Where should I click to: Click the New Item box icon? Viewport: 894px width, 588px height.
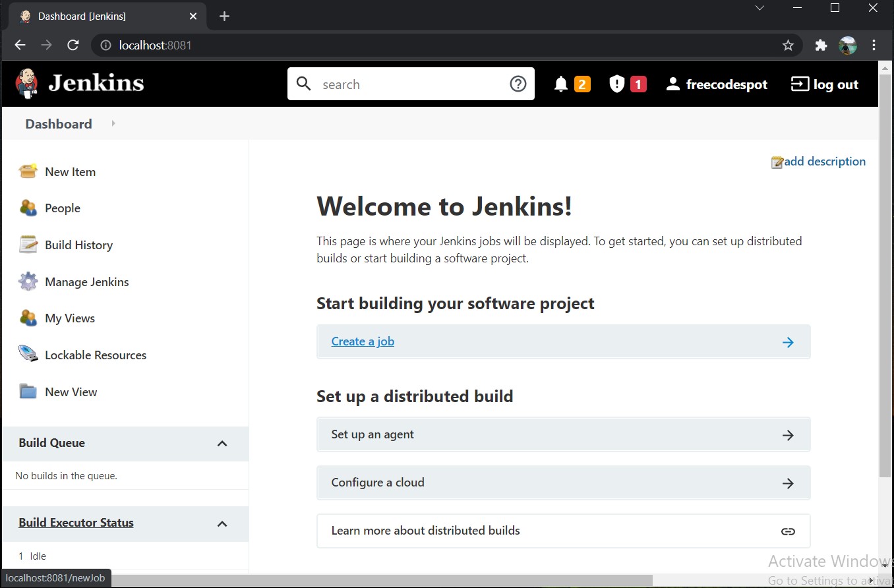(x=28, y=171)
